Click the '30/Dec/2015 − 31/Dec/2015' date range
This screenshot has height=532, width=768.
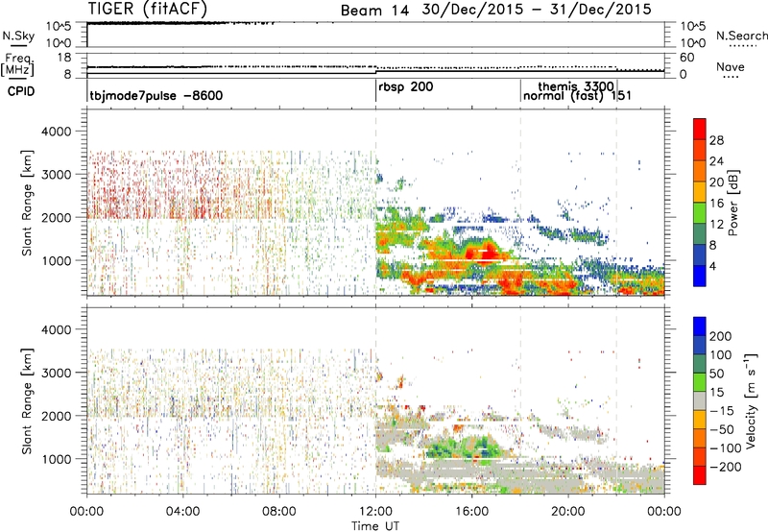coord(537,10)
